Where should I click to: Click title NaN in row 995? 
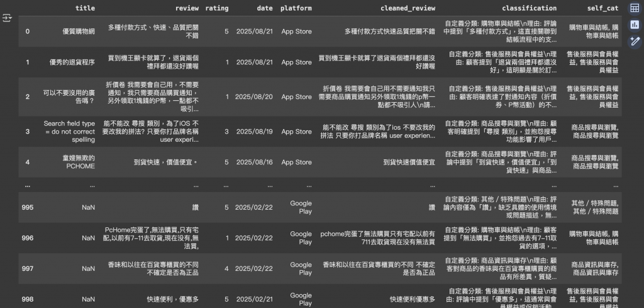pos(88,207)
